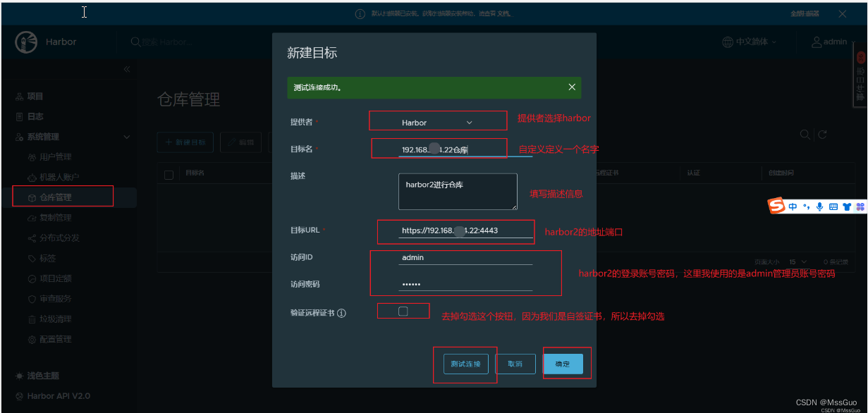Image resolution: width=868 pixels, height=413 pixels.
Task: Open the 页面大小 15 dropdown
Action: click(797, 261)
